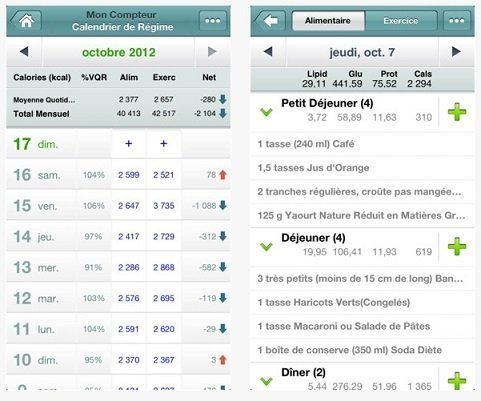Tap the home icon in calendar header

pos(26,21)
